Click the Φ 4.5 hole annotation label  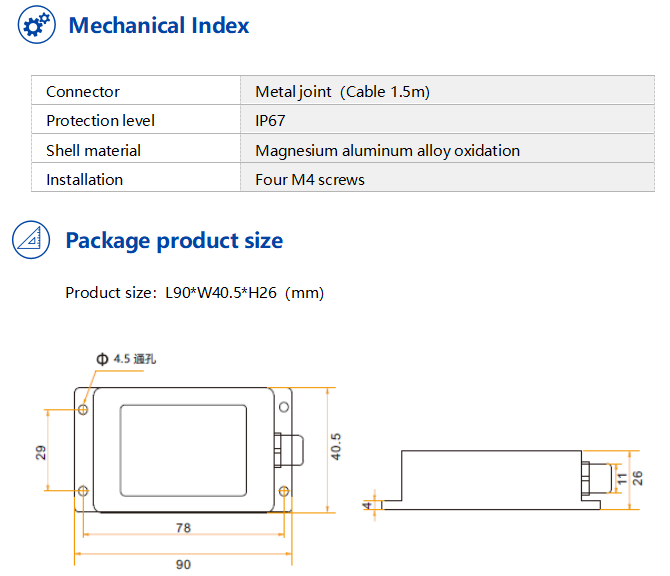(126, 359)
